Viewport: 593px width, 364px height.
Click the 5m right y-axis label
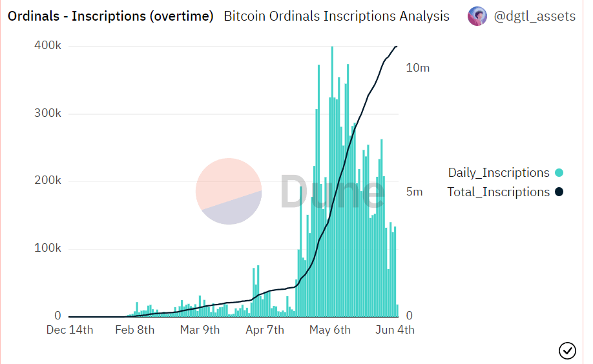click(413, 192)
